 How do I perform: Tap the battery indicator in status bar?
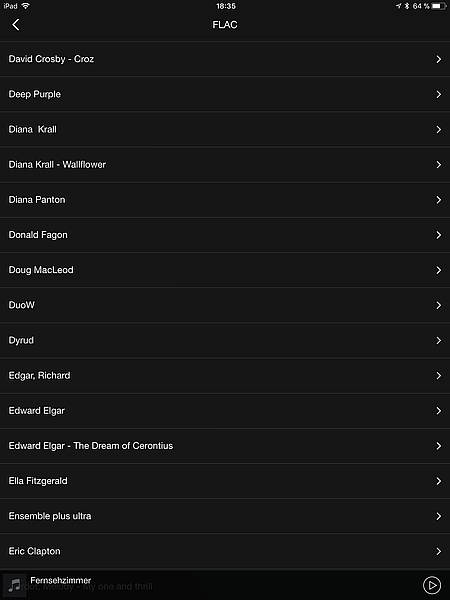pos(439,6)
